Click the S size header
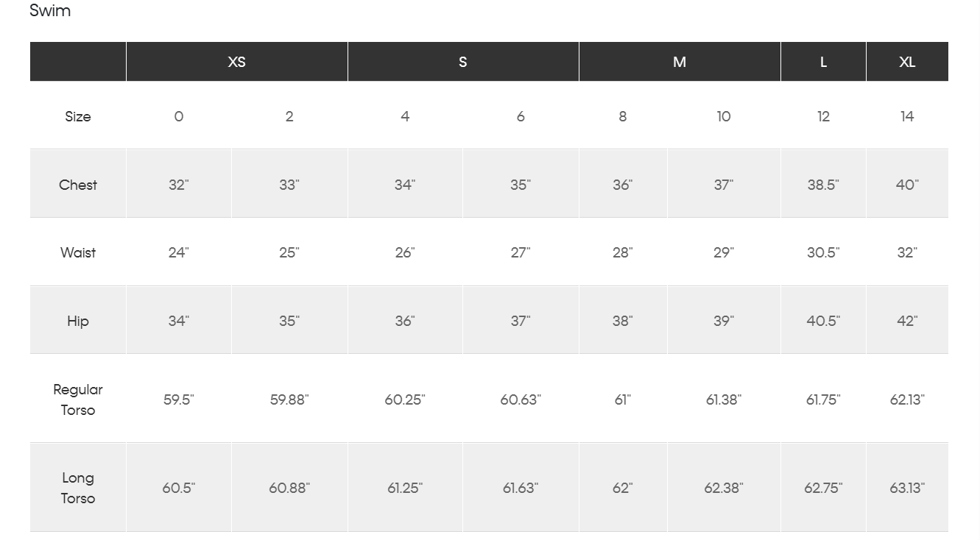 (x=462, y=62)
